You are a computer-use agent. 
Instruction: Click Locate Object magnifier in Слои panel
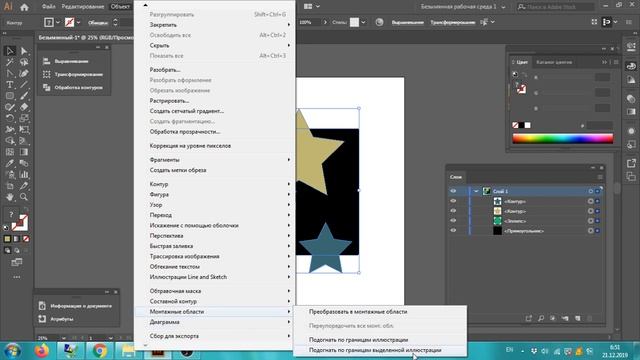pos(541,318)
